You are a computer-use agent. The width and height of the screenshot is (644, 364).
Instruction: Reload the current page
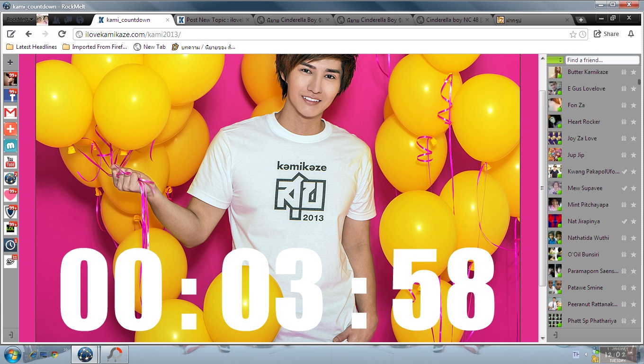(x=62, y=34)
